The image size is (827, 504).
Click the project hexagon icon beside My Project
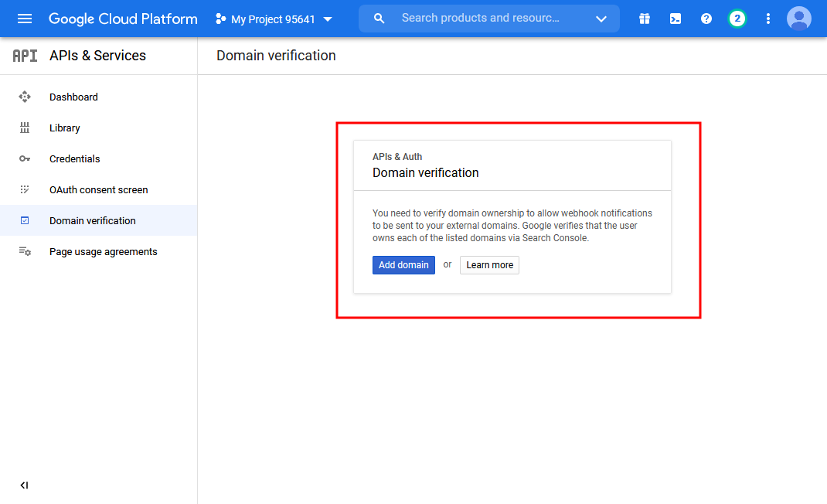pos(220,19)
